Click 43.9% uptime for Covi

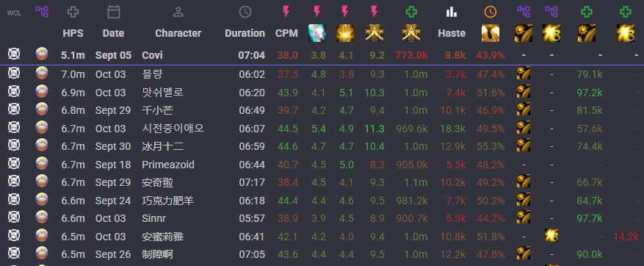(x=491, y=55)
